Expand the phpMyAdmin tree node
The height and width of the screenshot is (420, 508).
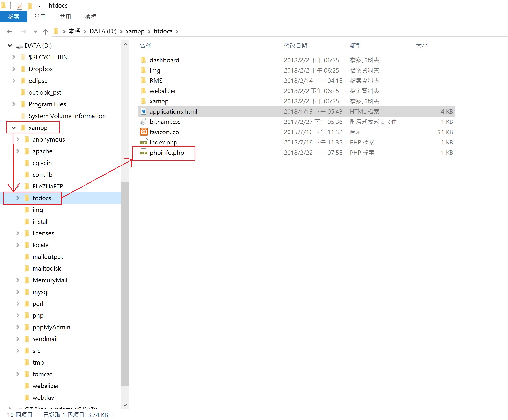(x=18, y=327)
